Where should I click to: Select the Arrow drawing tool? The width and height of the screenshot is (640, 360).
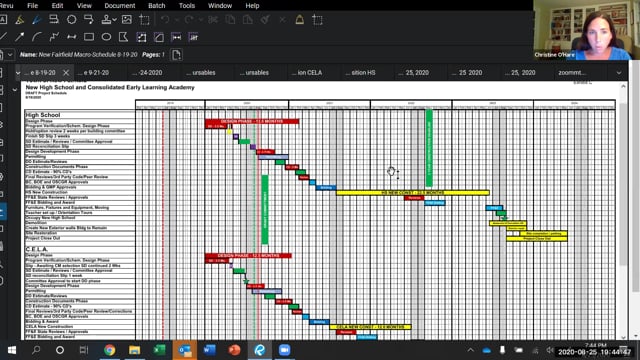[x=19, y=37]
